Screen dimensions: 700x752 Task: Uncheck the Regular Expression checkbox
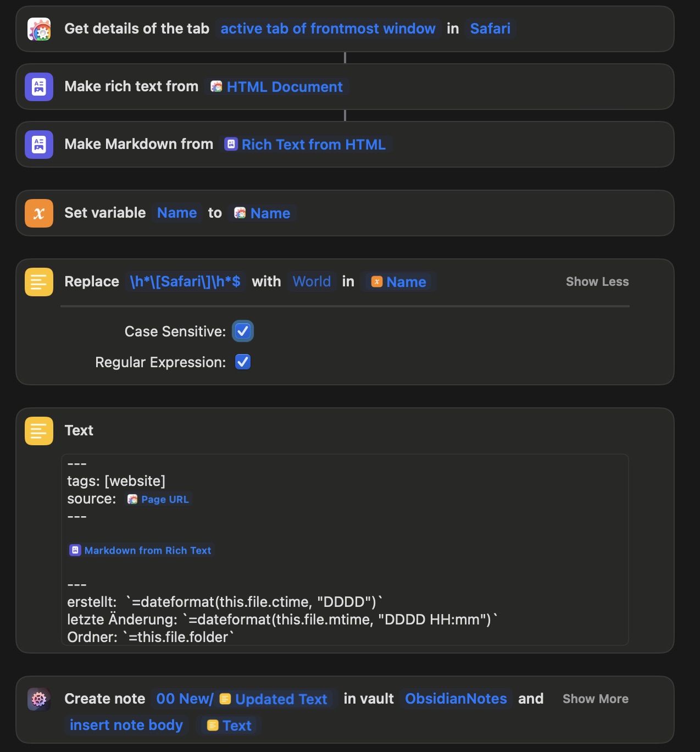click(x=243, y=362)
